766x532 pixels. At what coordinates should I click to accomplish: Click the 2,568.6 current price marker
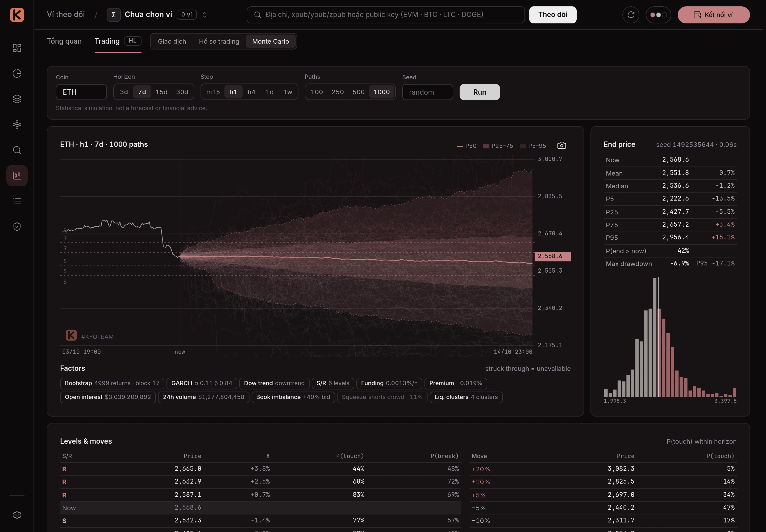(x=552, y=256)
